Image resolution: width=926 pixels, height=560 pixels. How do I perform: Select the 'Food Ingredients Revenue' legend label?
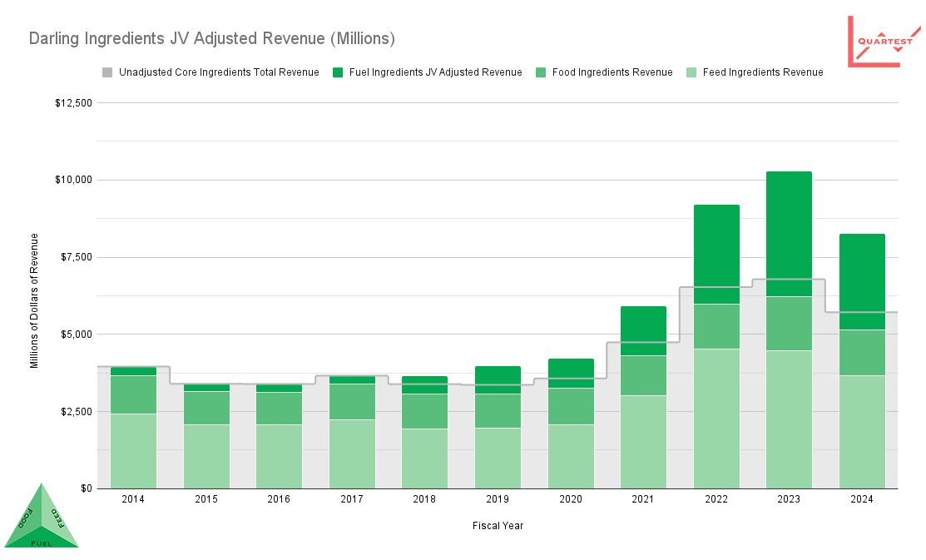pos(612,72)
